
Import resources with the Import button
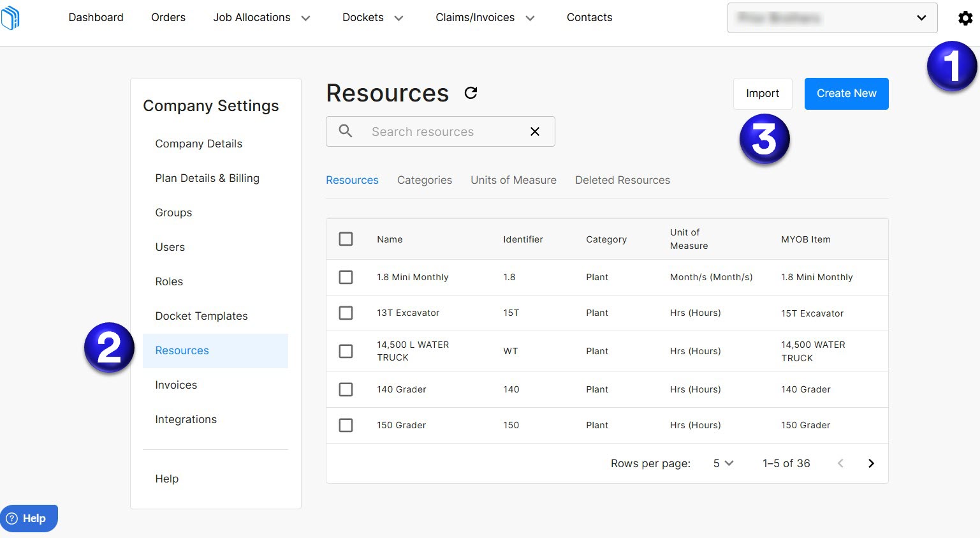pos(763,93)
